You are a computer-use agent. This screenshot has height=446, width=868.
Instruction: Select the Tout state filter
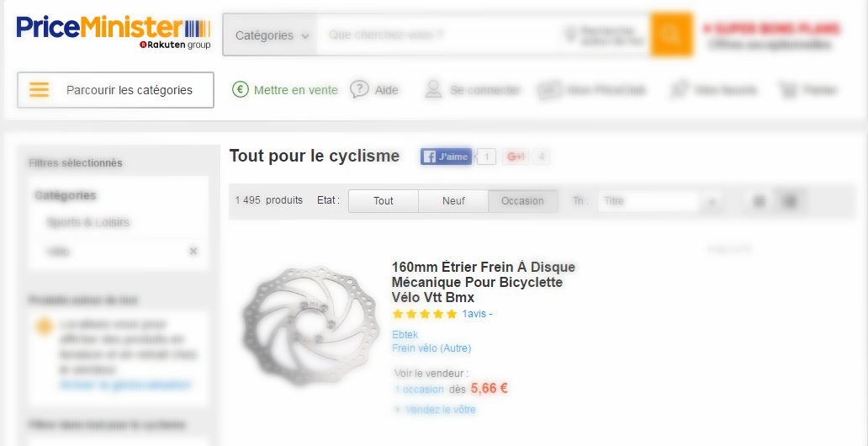tap(383, 201)
